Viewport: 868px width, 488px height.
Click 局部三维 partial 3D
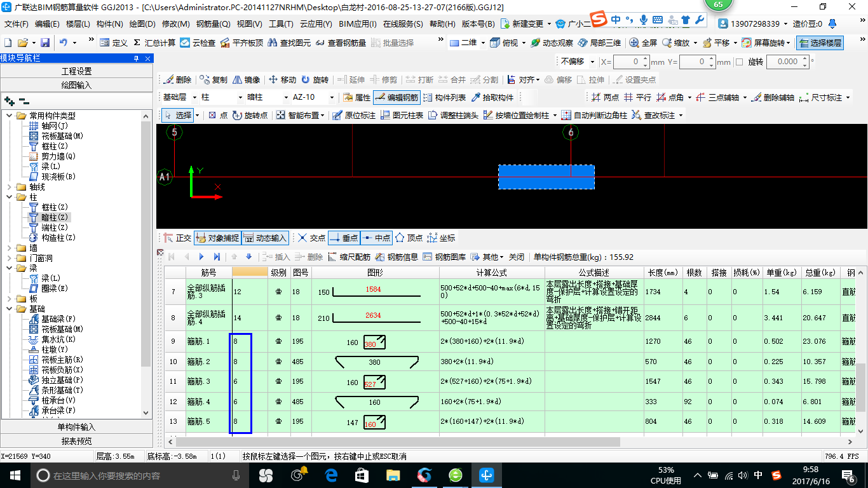point(599,43)
